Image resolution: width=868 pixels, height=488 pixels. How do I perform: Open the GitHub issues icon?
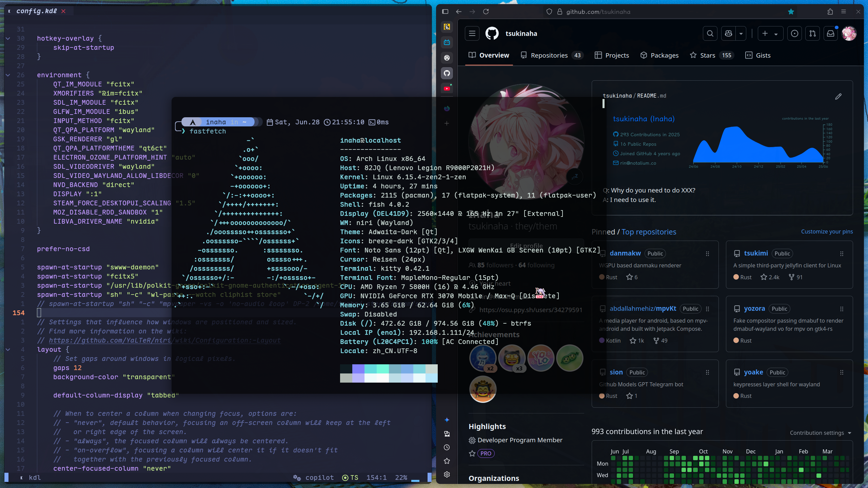[x=794, y=33]
